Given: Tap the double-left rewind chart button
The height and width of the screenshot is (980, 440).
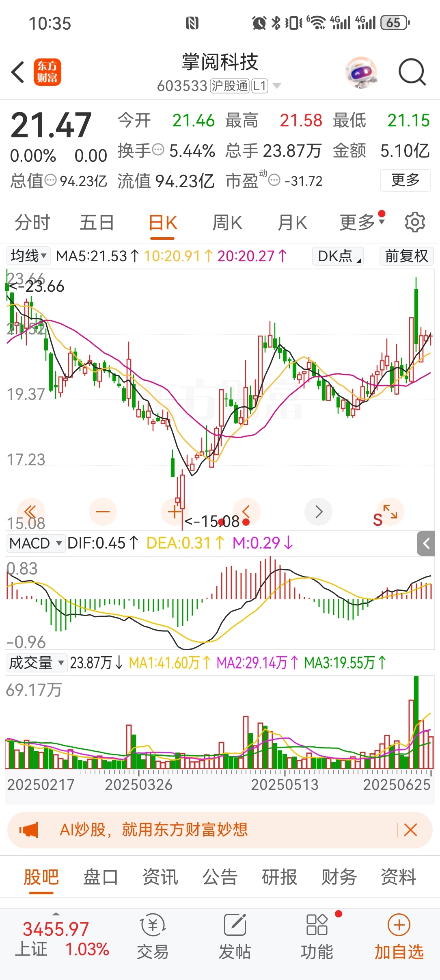Looking at the screenshot, I should (31, 512).
